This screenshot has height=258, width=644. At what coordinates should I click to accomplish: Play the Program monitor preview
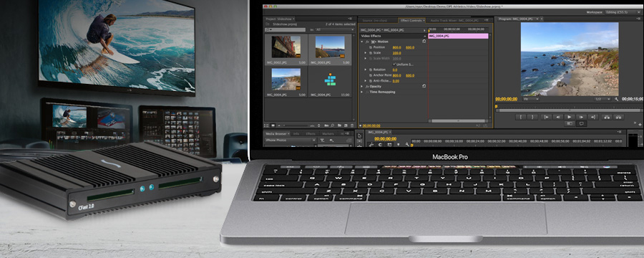570,118
